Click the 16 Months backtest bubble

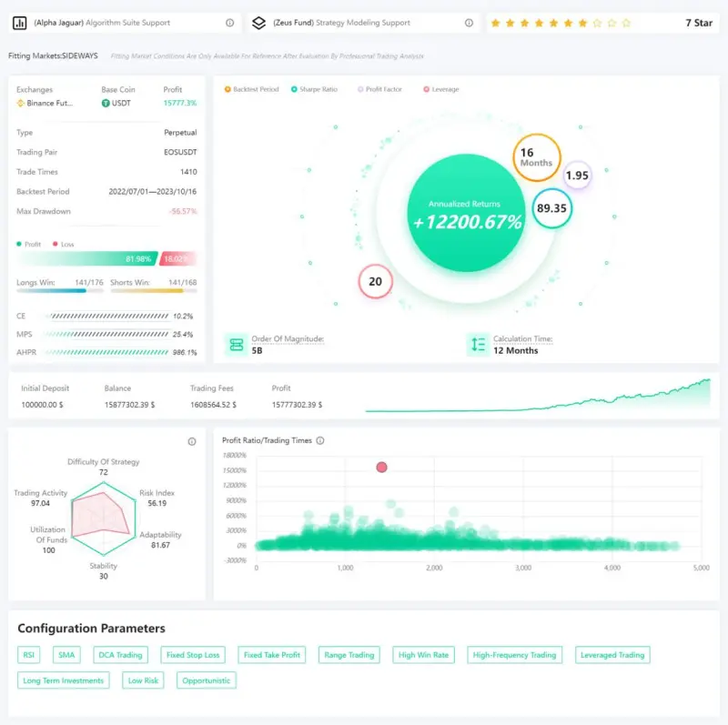click(x=536, y=157)
